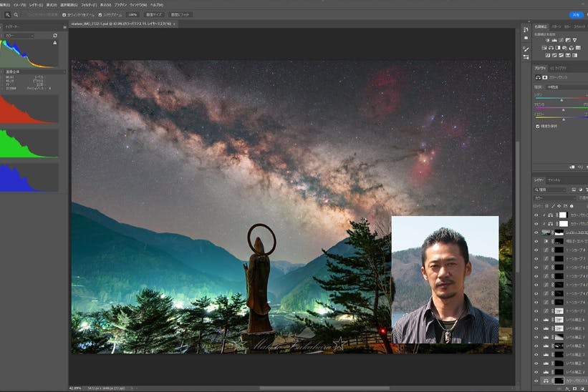The width and height of the screenshot is (588, 392).
Task: Add a Color Lookup adjustment (grid icon)
Action: coord(578,48)
